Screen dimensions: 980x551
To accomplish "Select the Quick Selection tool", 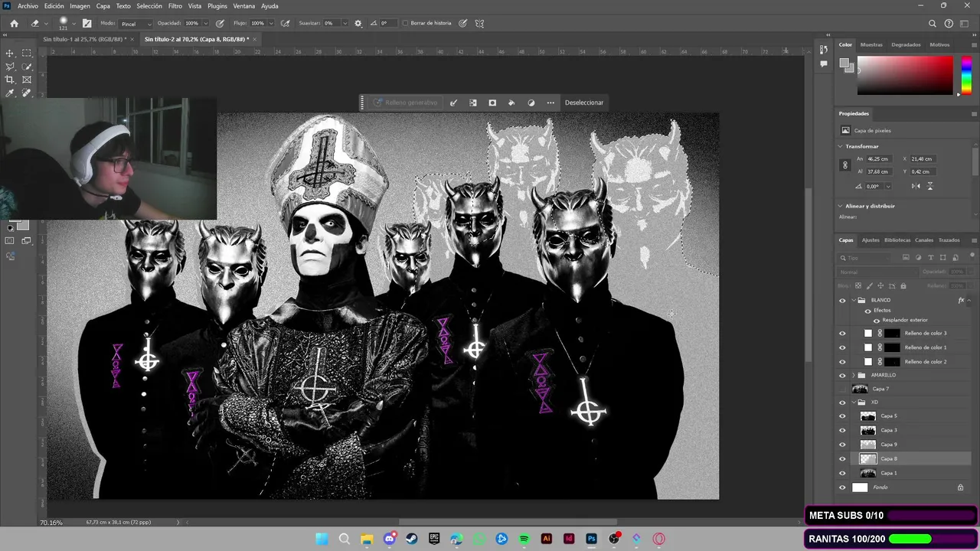I will (27, 67).
